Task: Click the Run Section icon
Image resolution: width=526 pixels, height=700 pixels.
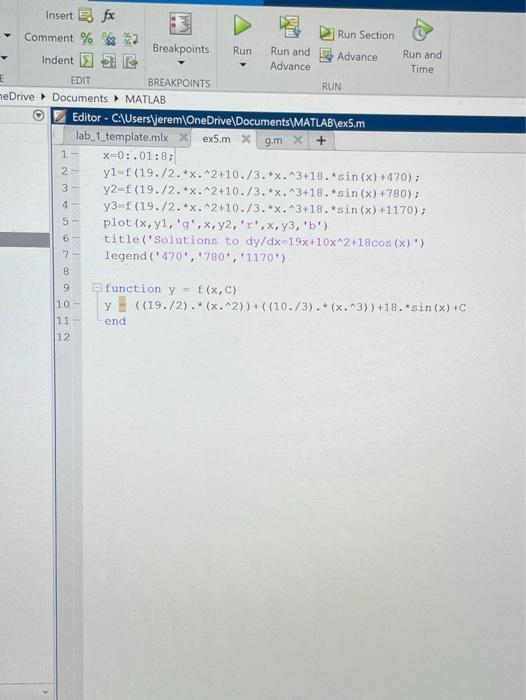Action: click(327, 33)
